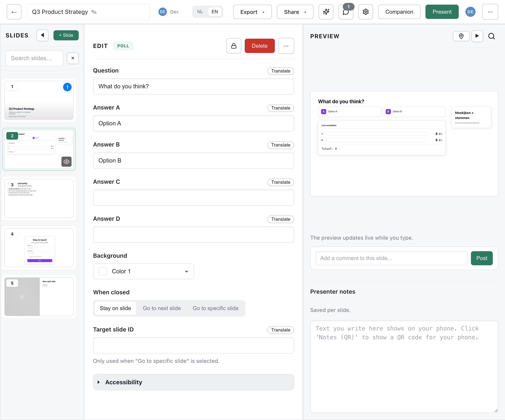Image resolution: width=505 pixels, height=420 pixels.
Task: Click the location pin icon in preview
Action: click(461, 36)
